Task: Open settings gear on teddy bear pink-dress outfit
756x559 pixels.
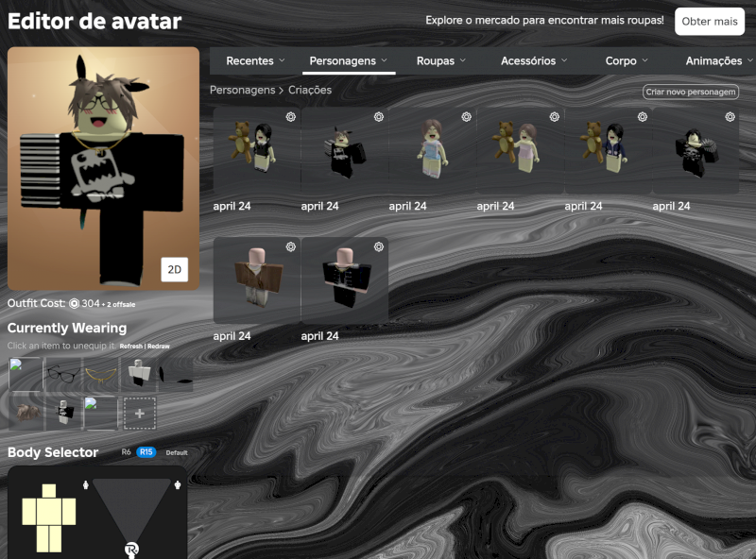Action: click(x=555, y=117)
